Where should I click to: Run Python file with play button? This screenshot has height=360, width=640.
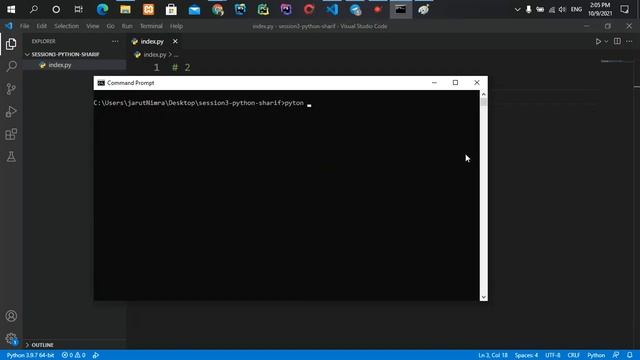pyautogui.click(x=598, y=41)
